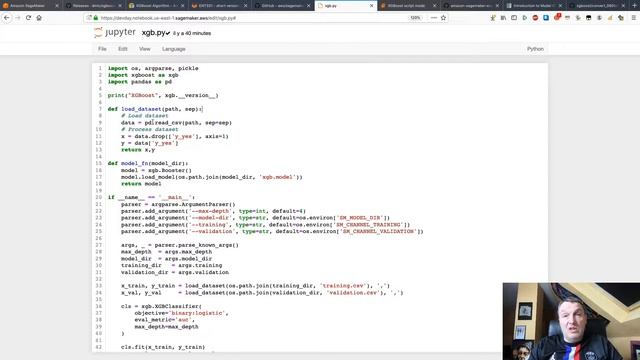Click the '--max-depth' add_argument line
Screen dimensions: 640x360
coord(213,211)
